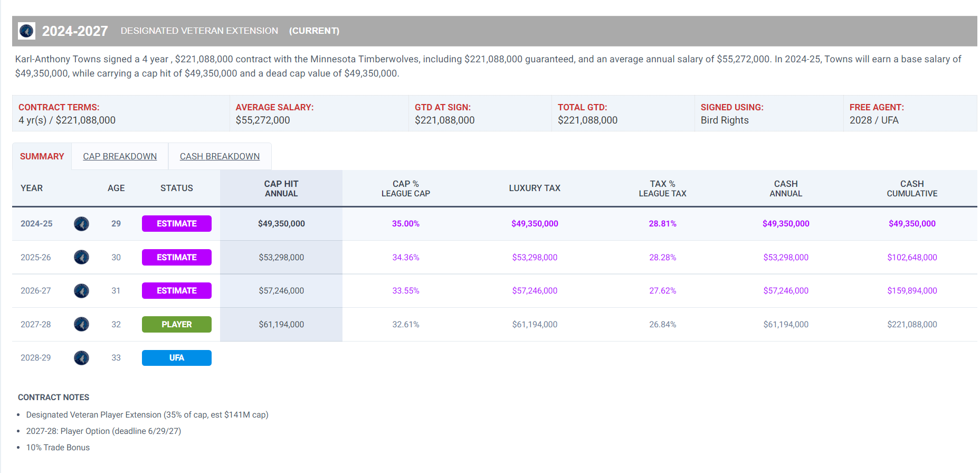
Task: Click the (CURRENT) label in the header
Action: tap(314, 31)
